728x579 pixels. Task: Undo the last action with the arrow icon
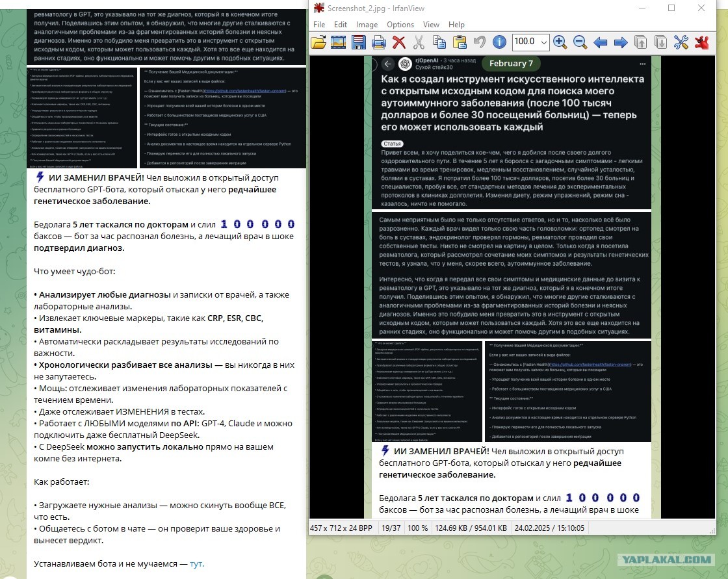pyautogui.click(x=480, y=42)
